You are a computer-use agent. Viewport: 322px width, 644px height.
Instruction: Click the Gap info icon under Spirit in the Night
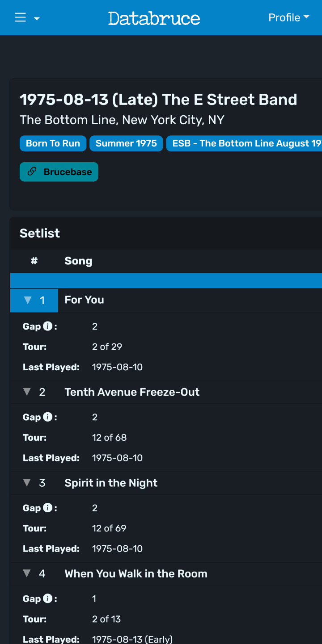47,508
